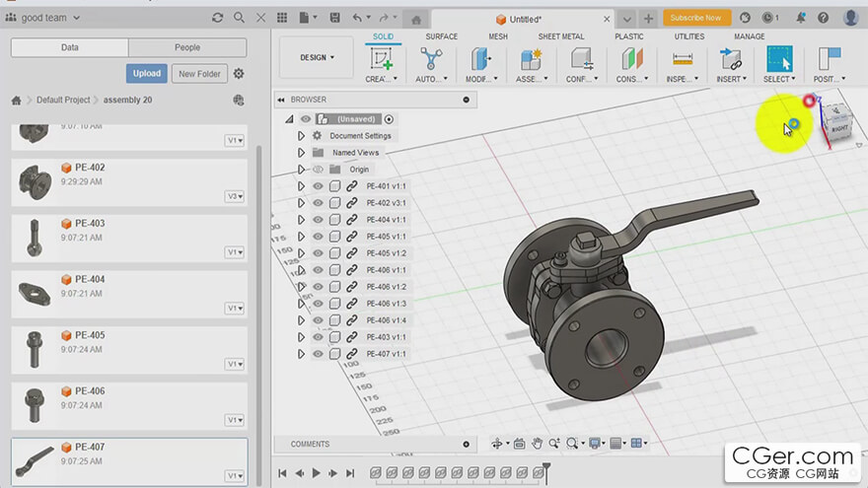This screenshot has height=488, width=868.
Task: Select the Assemble New Component tool
Action: pyautogui.click(x=531, y=59)
